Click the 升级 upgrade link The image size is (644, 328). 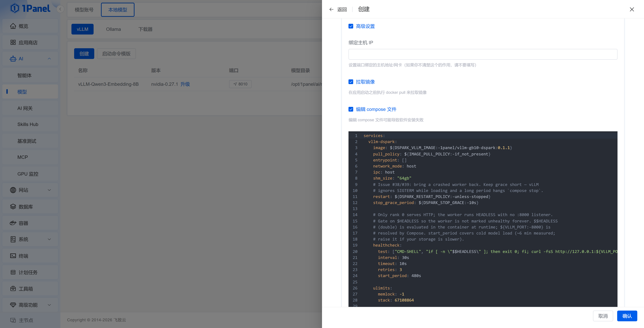(185, 84)
